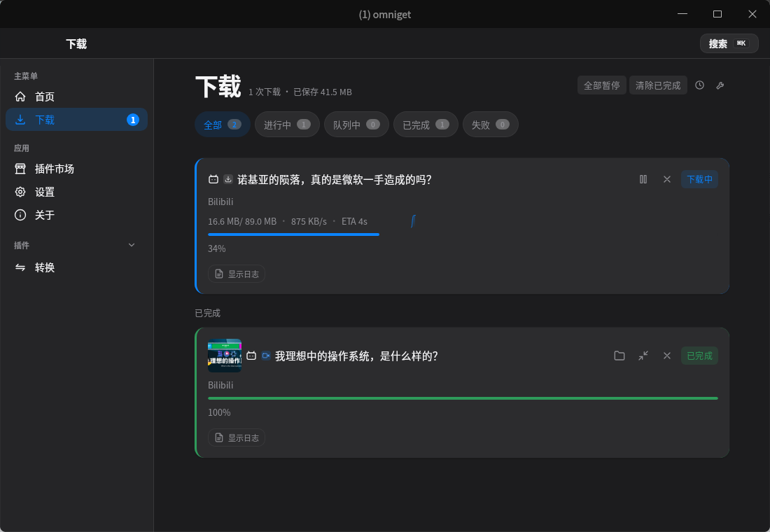Show the 全部 downloads tab

(223, 125)
